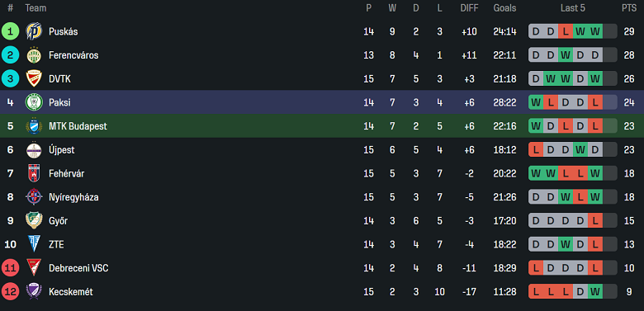The height and width of the screenshot is (311, 644).
Task: Sort standings by DIFF column header
Action: (469, 7)
